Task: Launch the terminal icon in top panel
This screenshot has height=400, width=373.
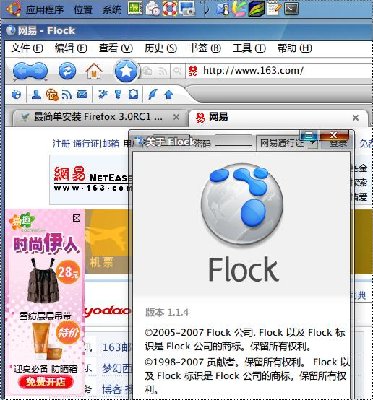Action: 291,8
